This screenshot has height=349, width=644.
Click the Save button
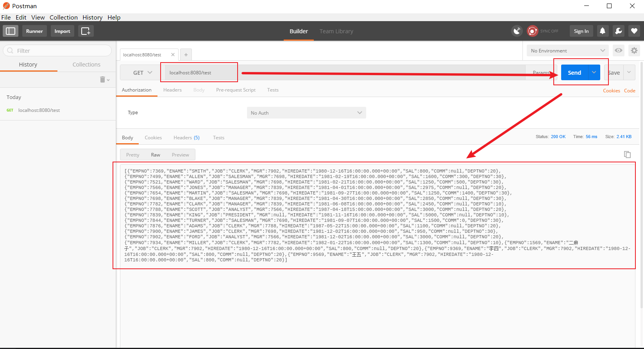click(x=614, y=72)
